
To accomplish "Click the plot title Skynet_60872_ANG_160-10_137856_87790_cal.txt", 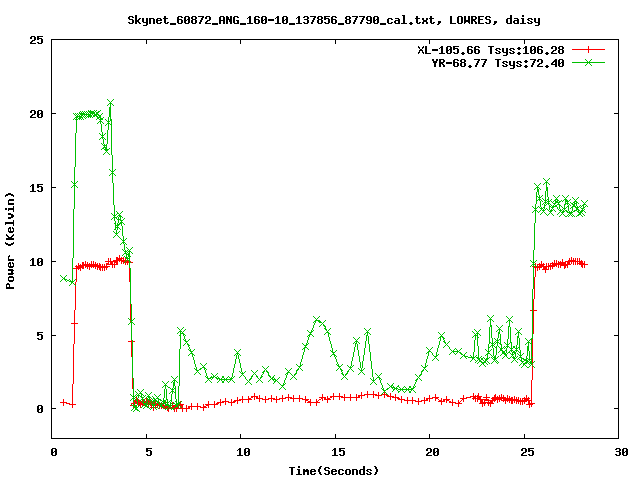I will (281, 20).
